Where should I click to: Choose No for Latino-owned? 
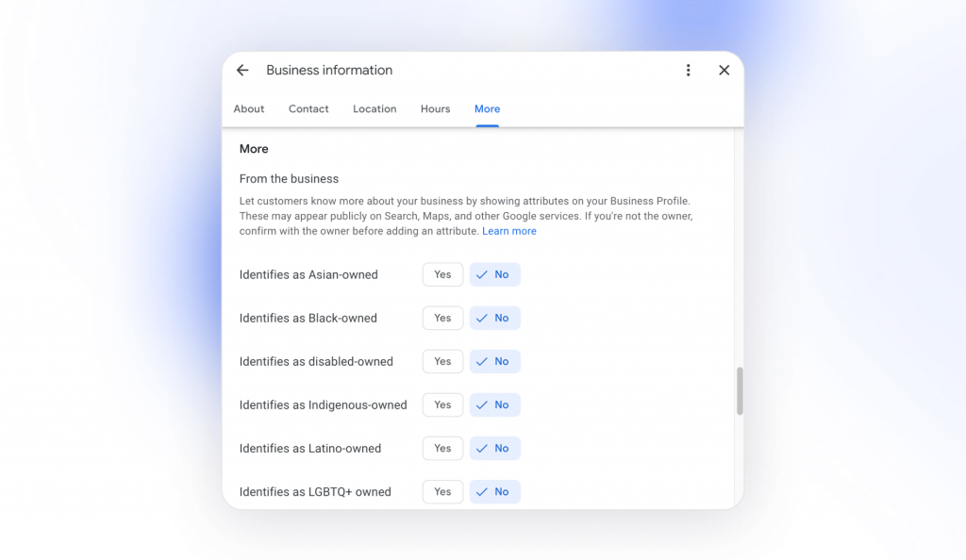coord(494,449)
